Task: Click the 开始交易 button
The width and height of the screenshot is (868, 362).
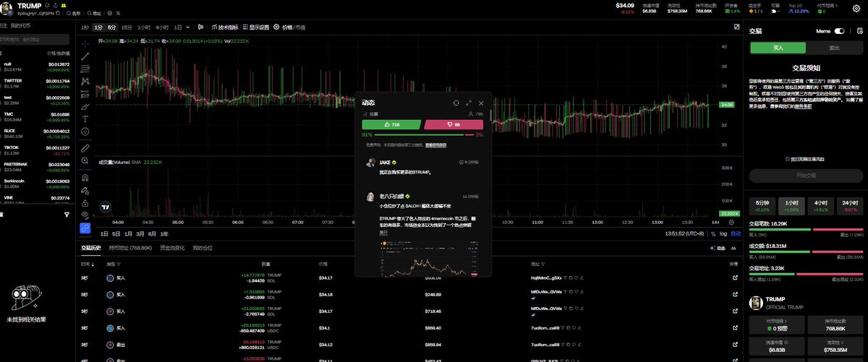Action: point(806,176)
